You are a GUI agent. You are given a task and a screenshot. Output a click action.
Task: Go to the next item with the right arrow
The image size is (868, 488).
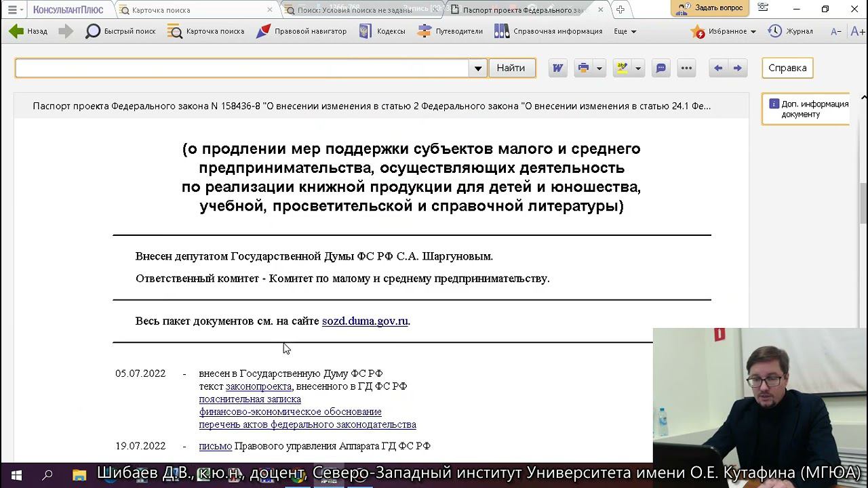tap(737, 68)
